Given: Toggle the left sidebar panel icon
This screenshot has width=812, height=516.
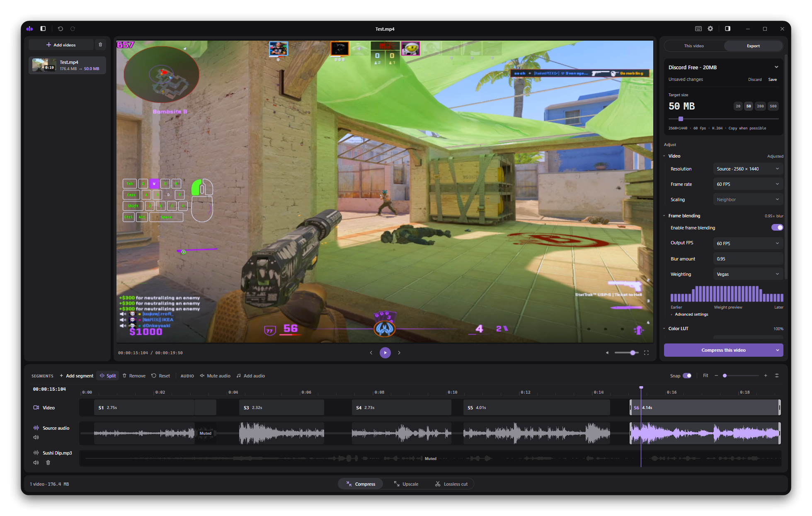Looking at the screenshot, I should pyautogui.click(x=43, y=29).
